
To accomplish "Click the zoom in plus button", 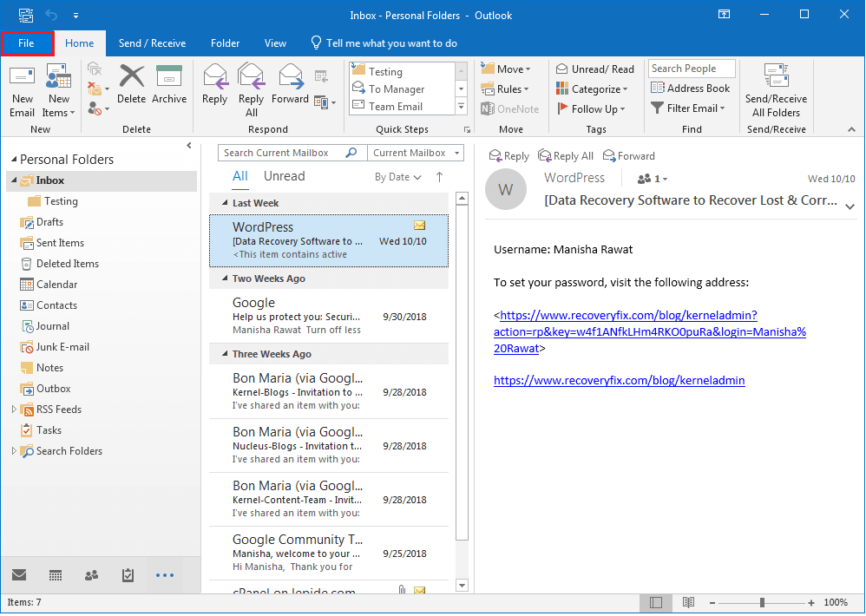I will coord(811,603).
